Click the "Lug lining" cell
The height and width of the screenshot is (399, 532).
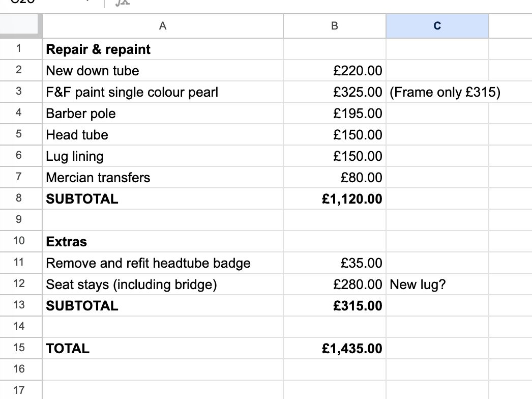75,156
